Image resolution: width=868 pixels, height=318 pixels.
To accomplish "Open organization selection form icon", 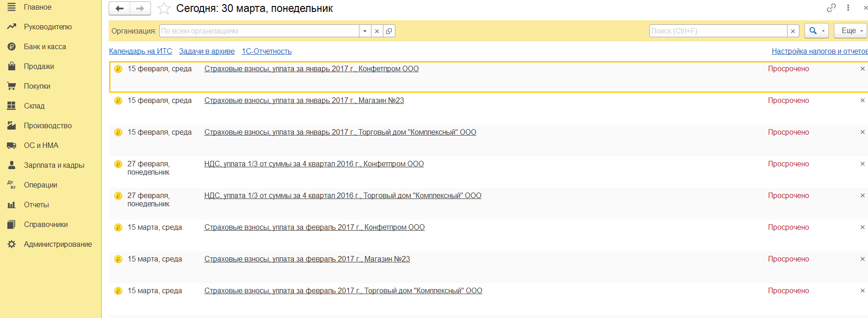I will click(x=389, y=31).
